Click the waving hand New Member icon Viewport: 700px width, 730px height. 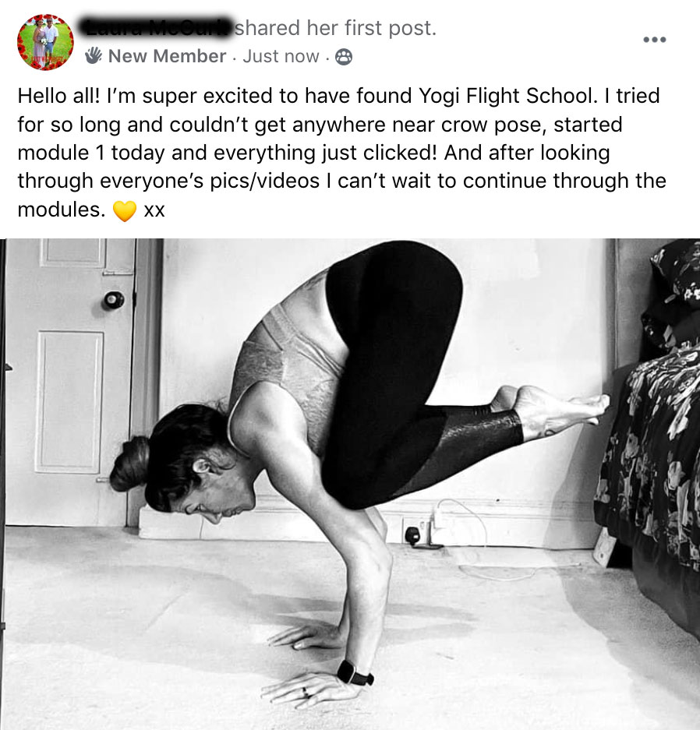click(93, 55)
